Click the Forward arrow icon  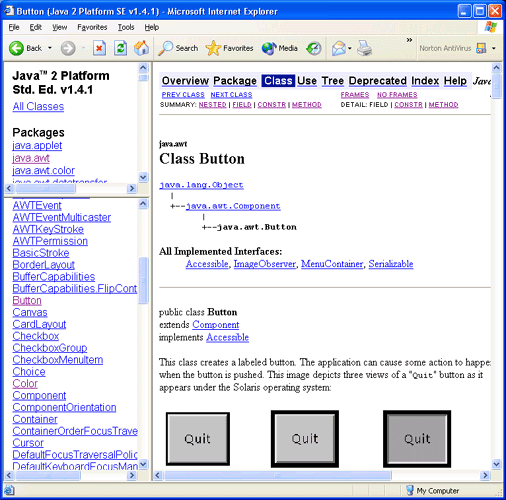click(x=68, y=48)
